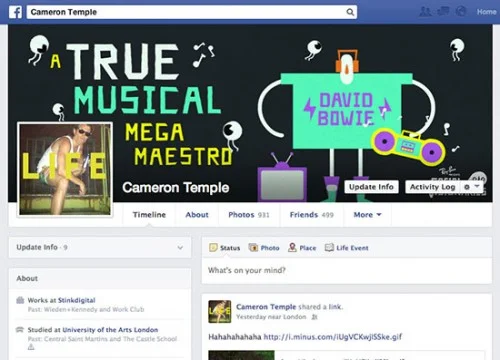The height and width of the screenshot is (360, 500).
Task: Click the warning triangle icon under education
Action: point(31,347)
